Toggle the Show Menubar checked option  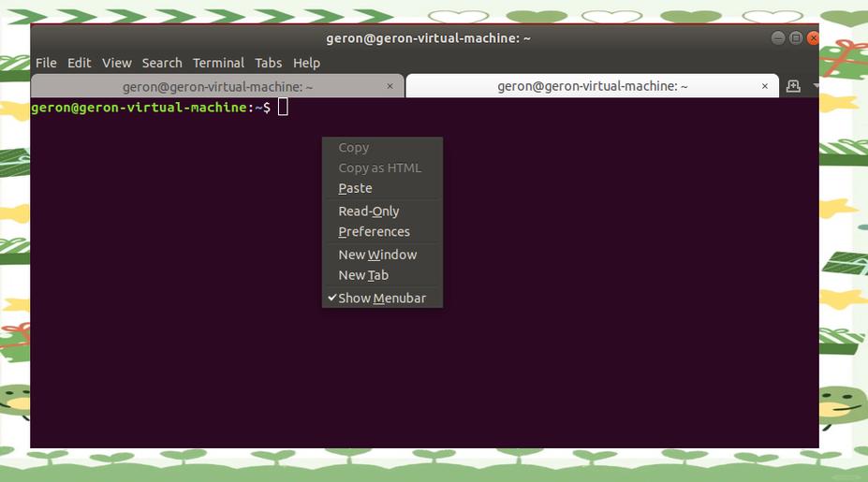click(382, 299)
